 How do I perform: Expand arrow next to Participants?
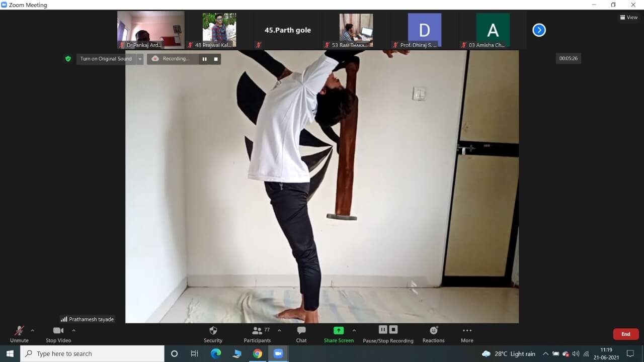pyautogui.click(x=279, y=330)
